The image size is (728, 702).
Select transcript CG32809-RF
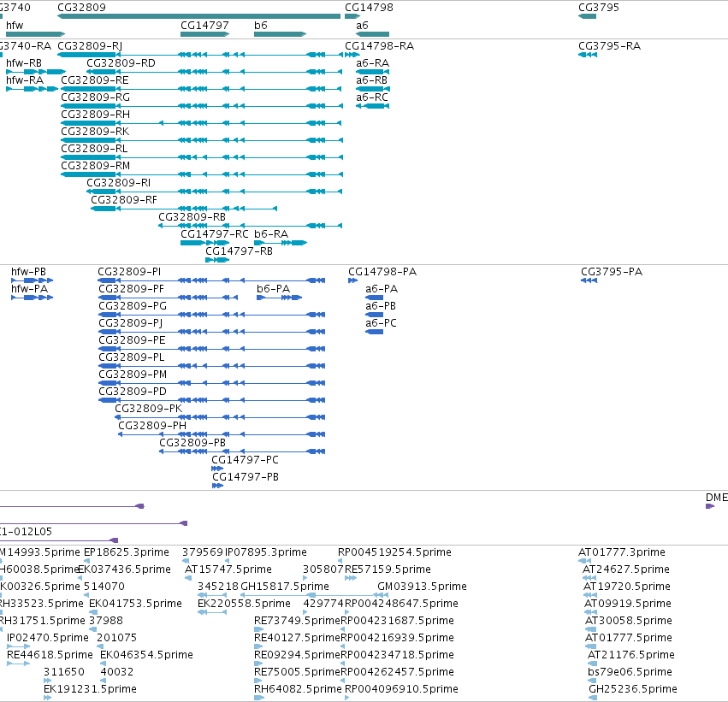tap(184, 209)
